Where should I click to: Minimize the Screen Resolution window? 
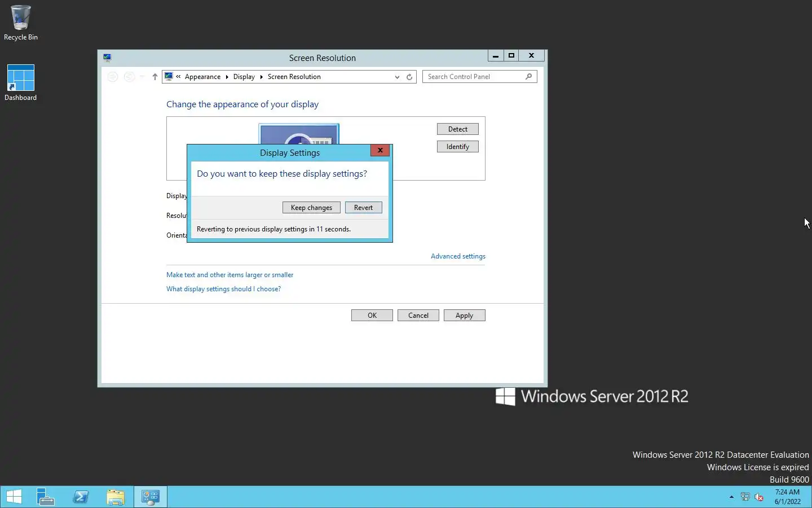tap(495, 56)
